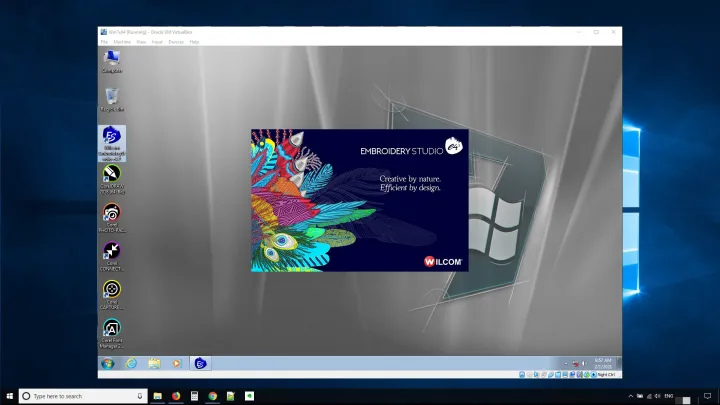Open the VirtualBox Devices menu
The image size is (720, 405).
click(176, 42)
